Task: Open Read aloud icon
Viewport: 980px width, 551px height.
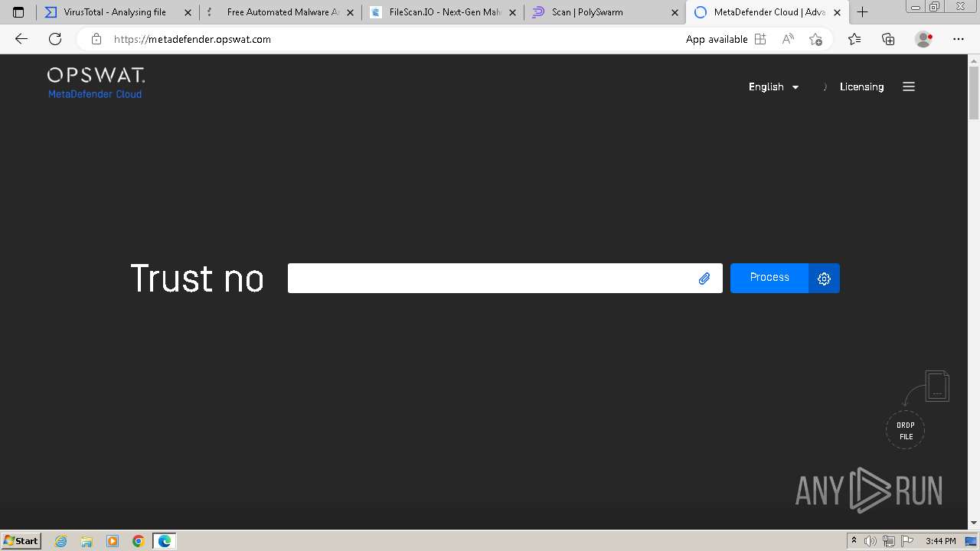Action: click(788, 39)
